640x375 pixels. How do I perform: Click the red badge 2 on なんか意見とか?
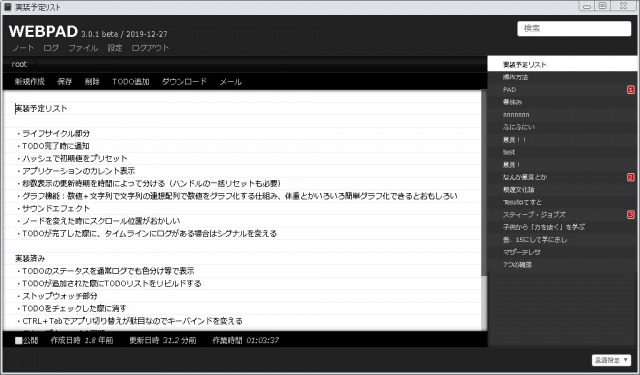[x=631, y=177]
